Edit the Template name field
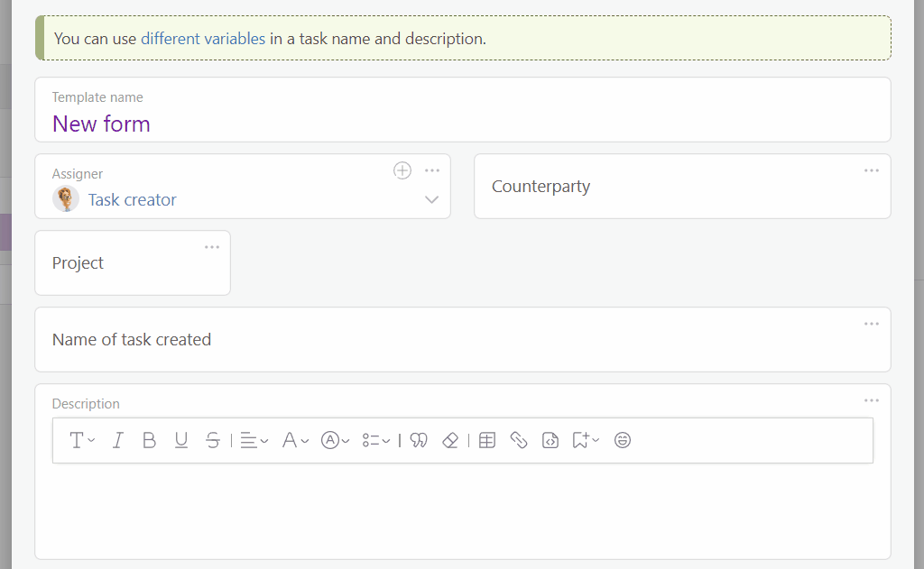The image size is (924, 569). [463, 109]
